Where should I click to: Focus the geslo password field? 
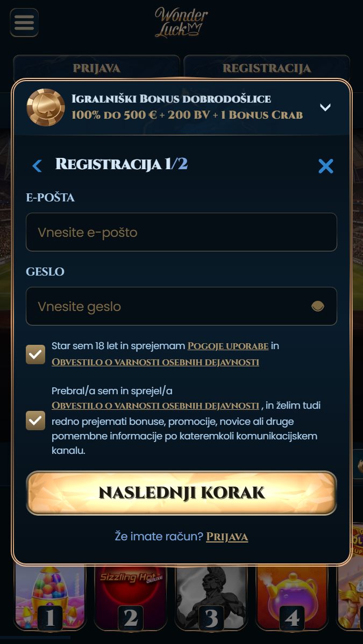point(181,306)
